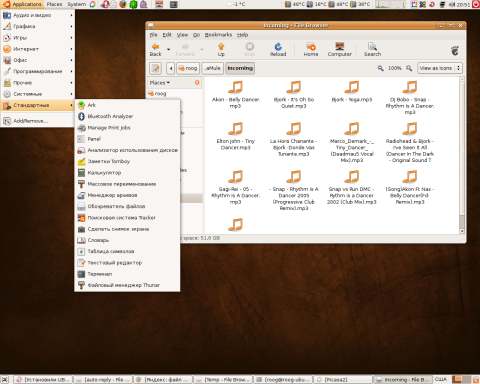The image size is (480, 384).
Task: Expand Системные applications submenu
Action: tap(38, 94)
